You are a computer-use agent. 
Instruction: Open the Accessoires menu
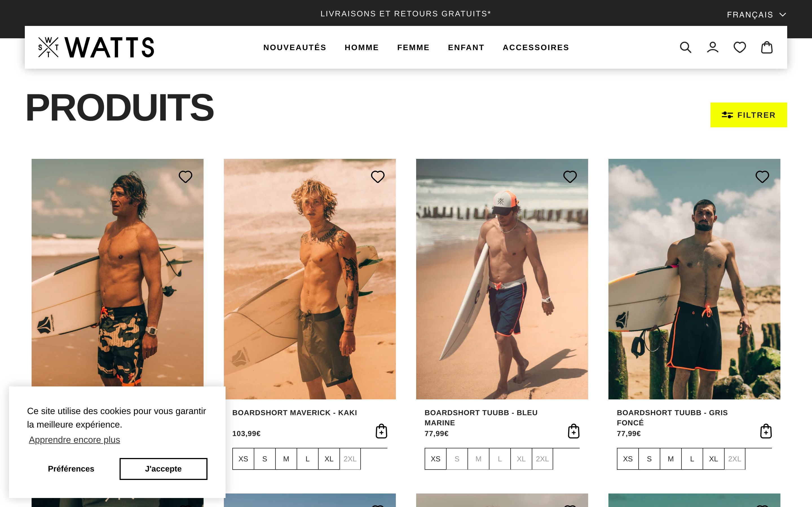point(536,48)
